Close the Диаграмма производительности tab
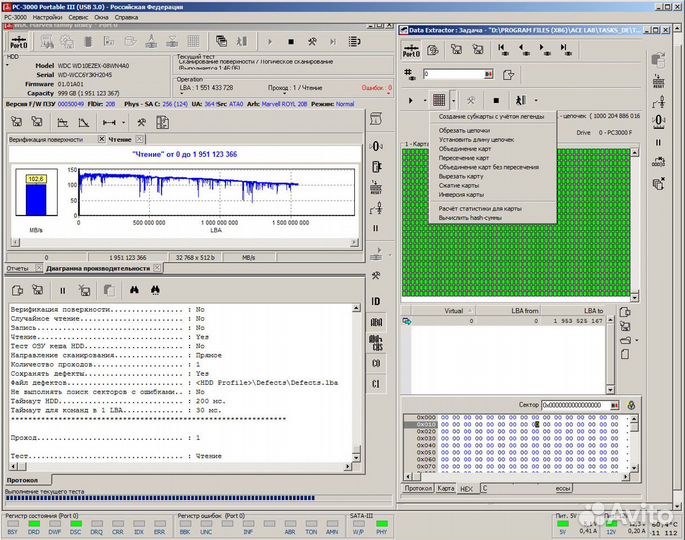Screen dimensions: 685x540 pyautogui.click(x=157, y=268)
